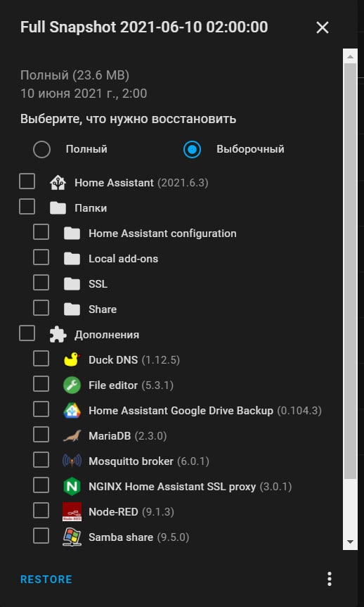364x607 pixels.
Task: Tick the Node-RED checkbox
Action: point(41,510)
